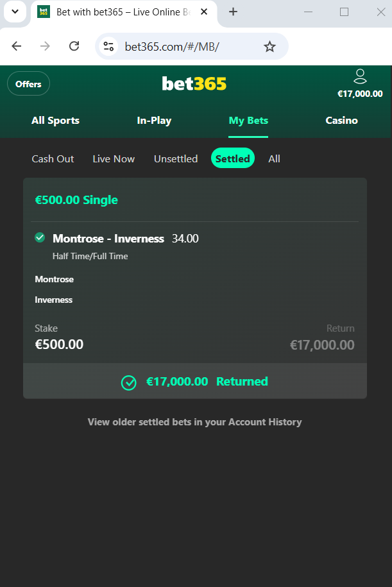Click the green tick beside Montrose - Inverness
Viewport: 392px width, 587px height.
click(x=40, y=238)
